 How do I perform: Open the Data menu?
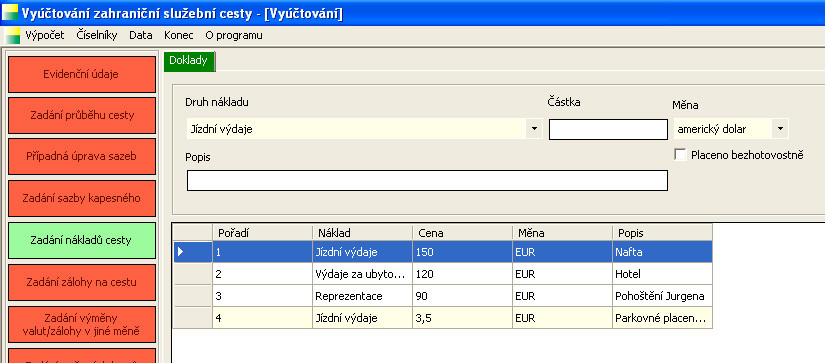(140, 35)
